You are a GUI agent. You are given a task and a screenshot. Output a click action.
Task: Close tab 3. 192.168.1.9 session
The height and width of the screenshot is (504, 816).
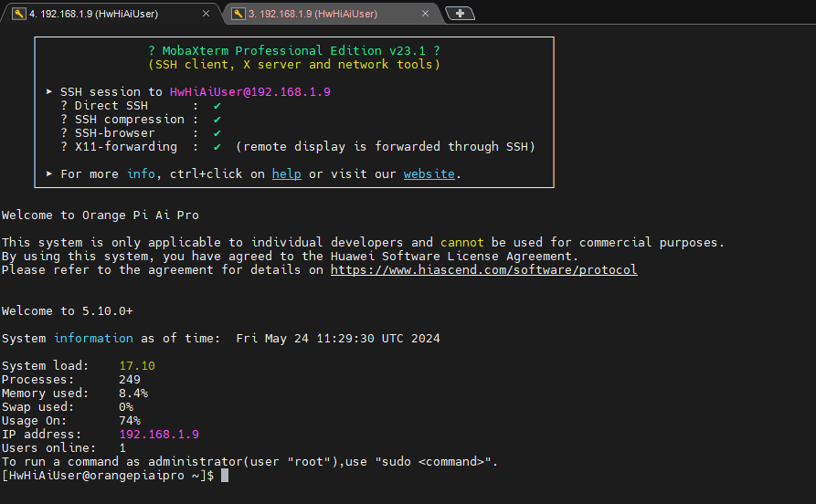[x=425, y=14]
